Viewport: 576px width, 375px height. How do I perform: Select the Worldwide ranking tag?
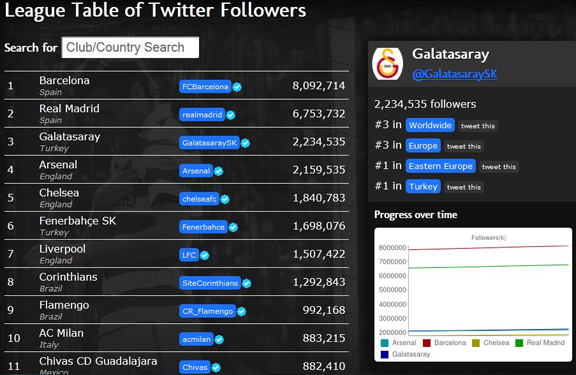point(430,125)
